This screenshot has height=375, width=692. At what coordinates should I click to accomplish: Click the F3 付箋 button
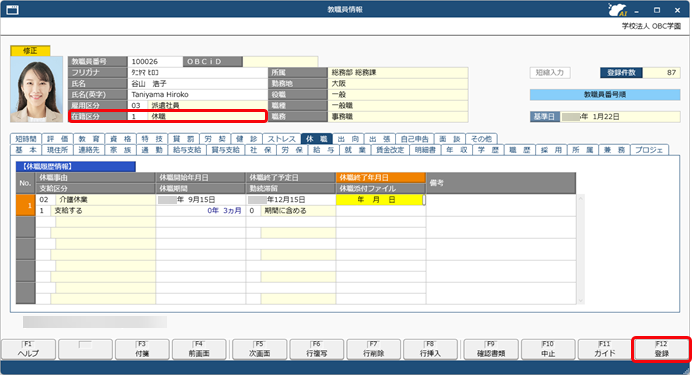[x=142, y=349]
